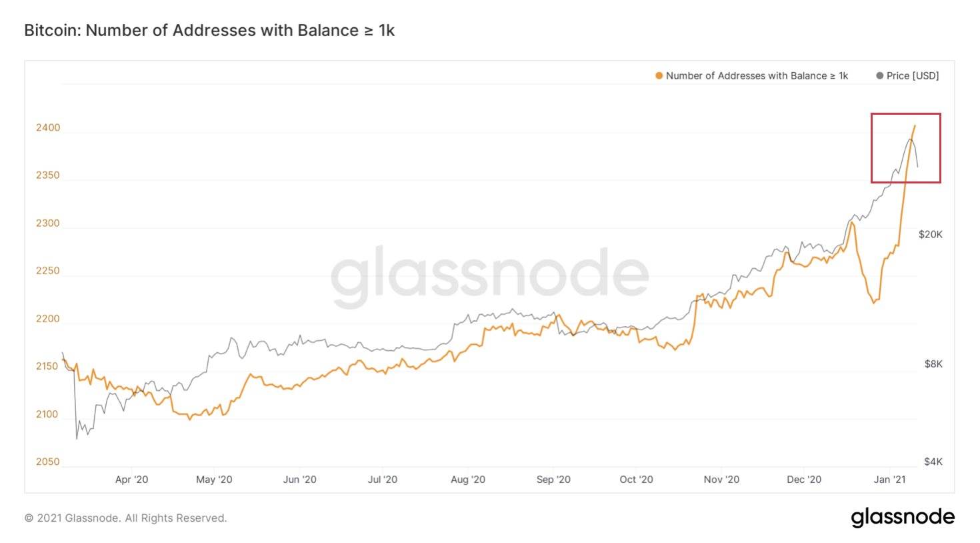Screen dimensions: 980x543
Task: Click the Glassnode copyright notice
Action: point(125,518)
